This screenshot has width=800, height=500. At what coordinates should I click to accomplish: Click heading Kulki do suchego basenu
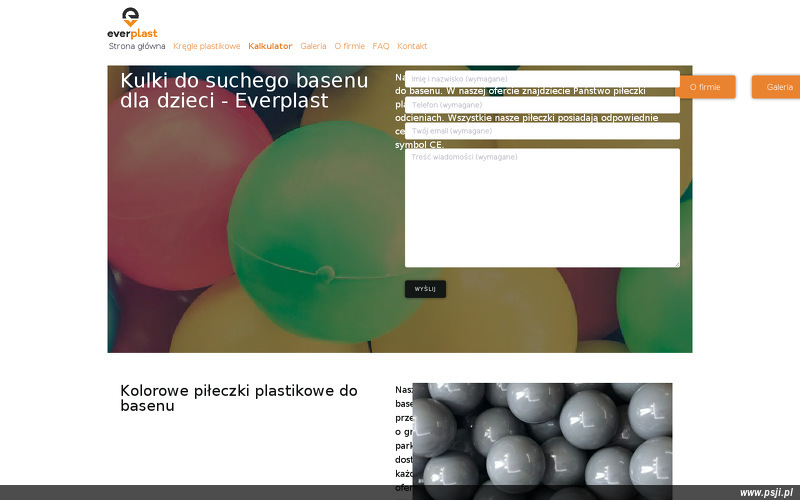coord(244,90)
